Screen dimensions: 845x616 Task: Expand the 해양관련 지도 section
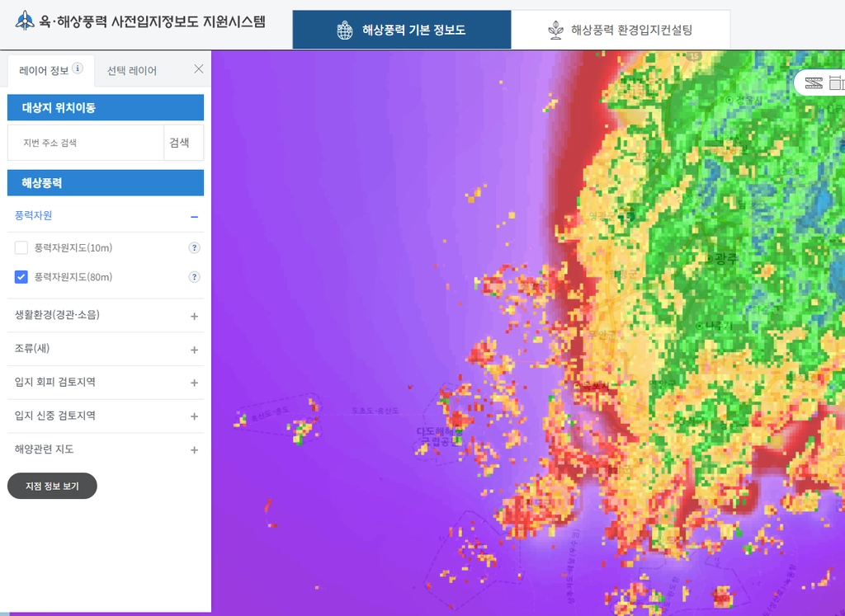(195, 449)
